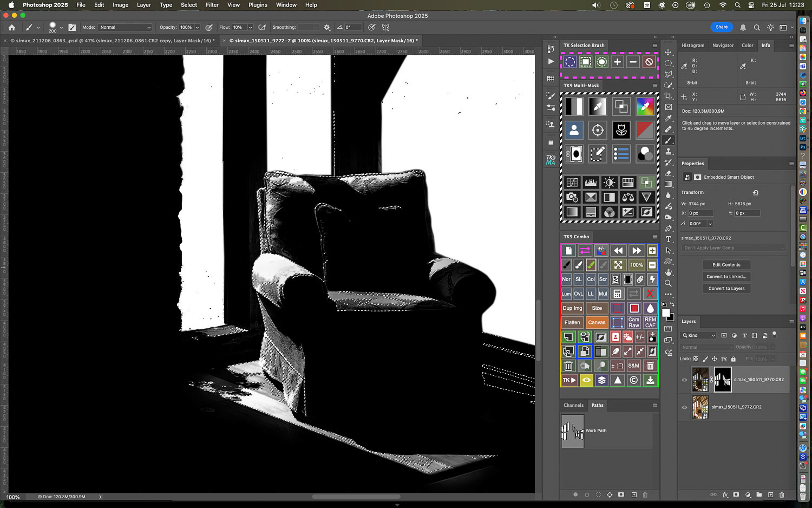Select the Eraser tool
812x508 pixels.
point(668,173)
